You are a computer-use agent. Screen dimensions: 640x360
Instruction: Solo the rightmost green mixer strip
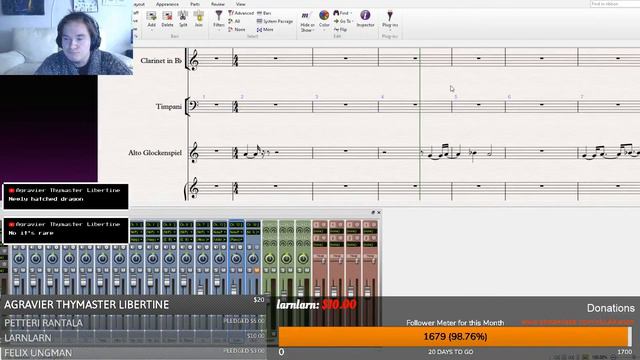coord(300,270)
